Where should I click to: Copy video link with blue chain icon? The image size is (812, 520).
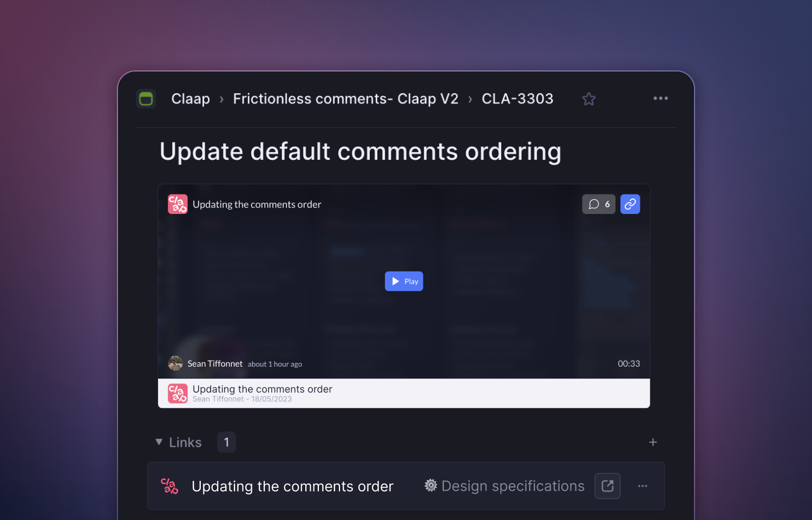click(x=630, y=204)
